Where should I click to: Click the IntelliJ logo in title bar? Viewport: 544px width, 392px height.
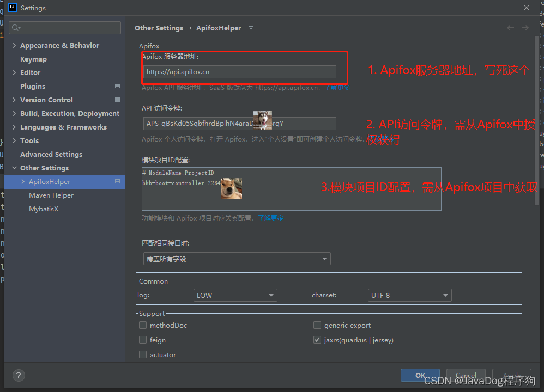coord(12,8)
